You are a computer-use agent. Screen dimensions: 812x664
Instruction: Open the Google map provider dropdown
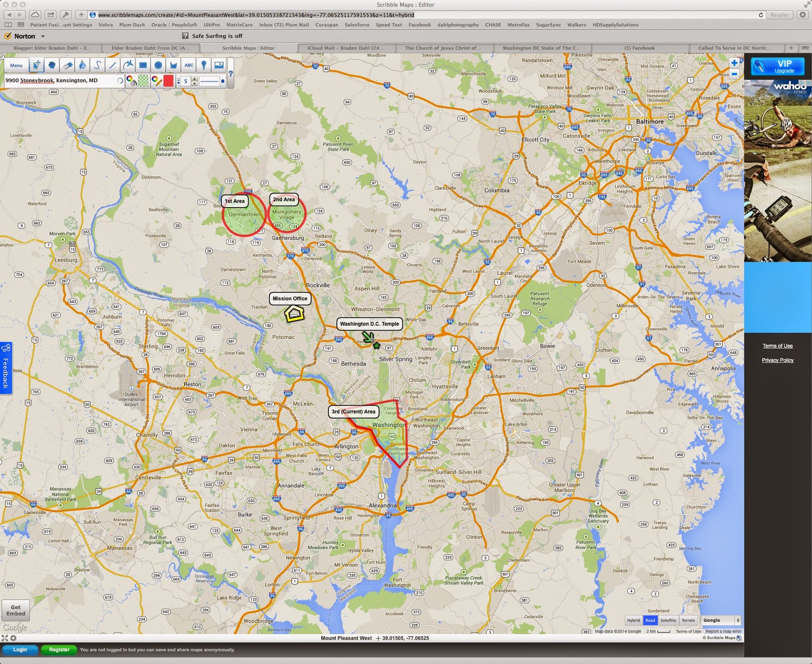click(x=721, y=620)
